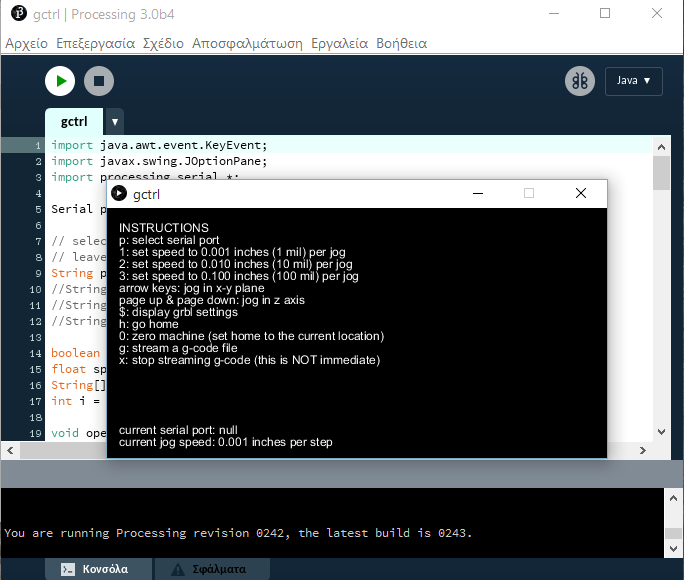Click 'g: stream a g-code file' instruction text
Viewport: 684px width, 580px height.
pos(178,348)
